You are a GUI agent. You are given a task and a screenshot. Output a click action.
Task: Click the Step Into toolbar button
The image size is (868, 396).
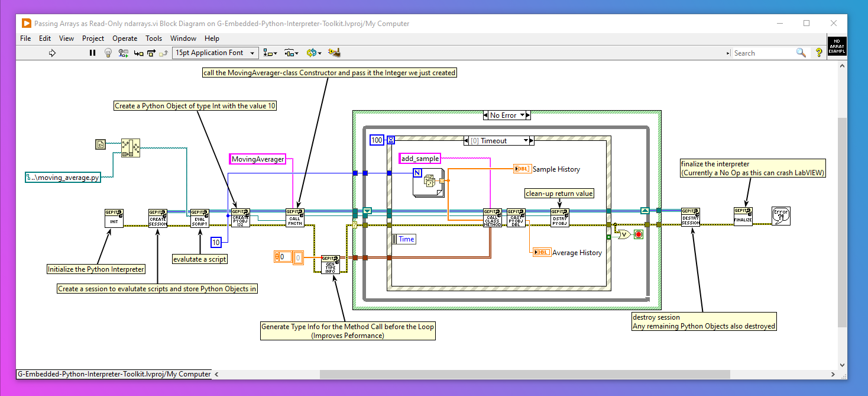[138, 53]
